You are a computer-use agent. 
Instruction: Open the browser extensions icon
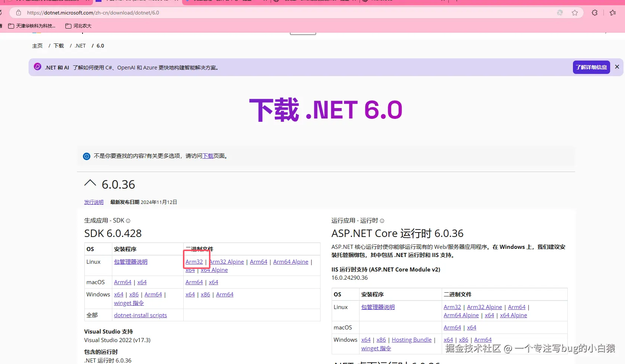pos(595,13)
